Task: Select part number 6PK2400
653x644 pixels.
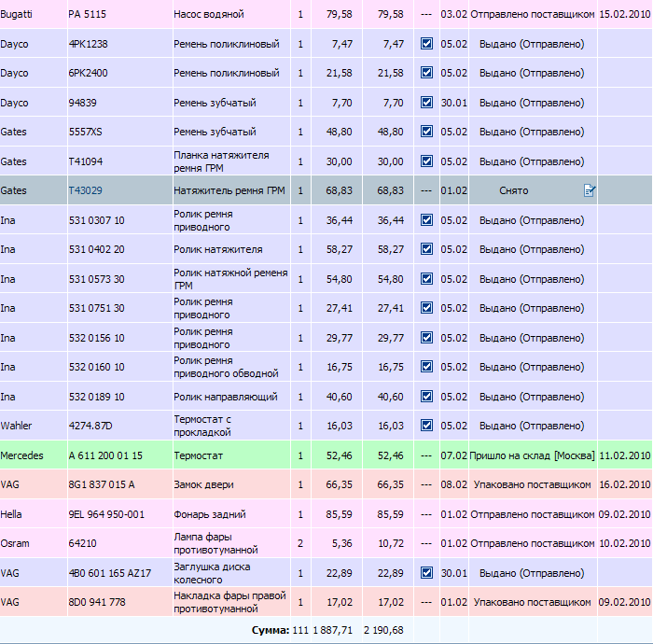Action: pyautogui.click(x=88, y=73)
